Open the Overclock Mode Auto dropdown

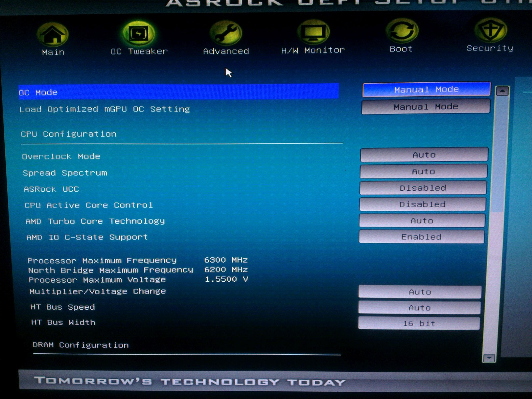(424, 155)
